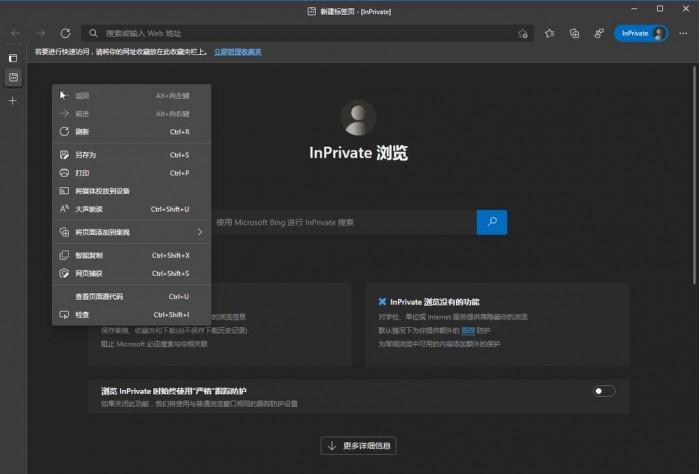Click the window title '新建标签页 - [InPrivate]'
The width and height of the screenshot is (700, 474).
[355, 12]
